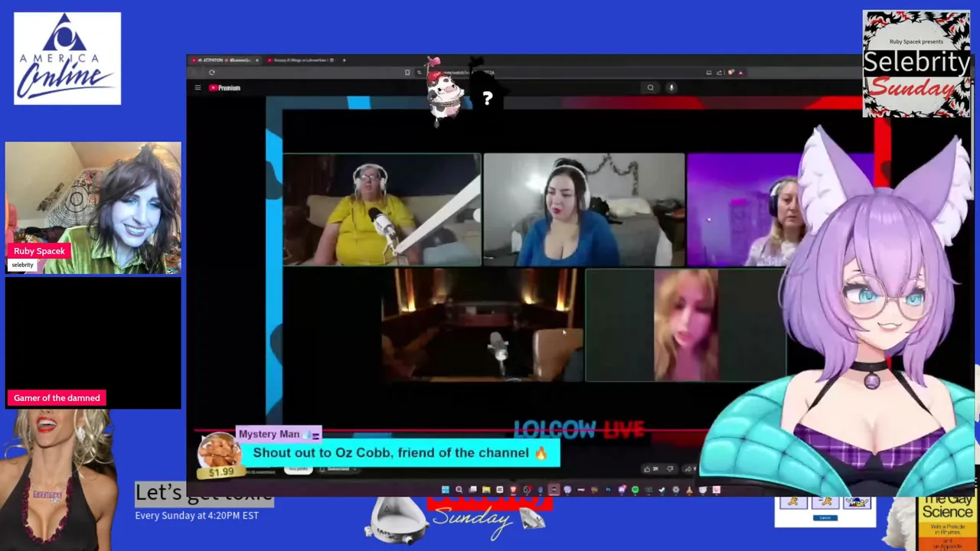Open the Brave Rewards triangle icon
This screenshot has height=551, width=980.
click(x=741, y=73)
